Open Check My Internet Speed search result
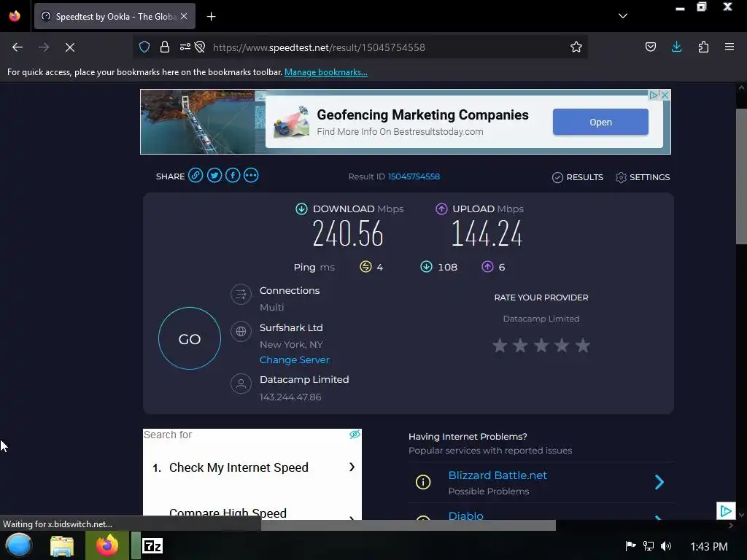This screenshot has height=560, width=747. 239,467
